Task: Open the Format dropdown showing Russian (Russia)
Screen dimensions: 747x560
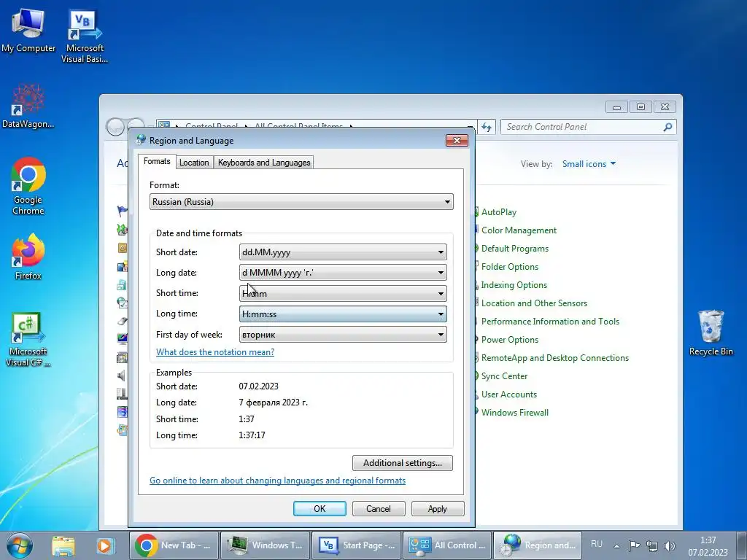Action: coord(301,202)
